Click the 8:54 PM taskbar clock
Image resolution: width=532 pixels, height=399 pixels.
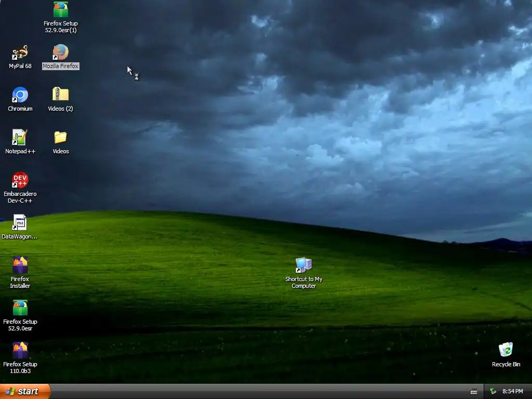click(513, 391)
